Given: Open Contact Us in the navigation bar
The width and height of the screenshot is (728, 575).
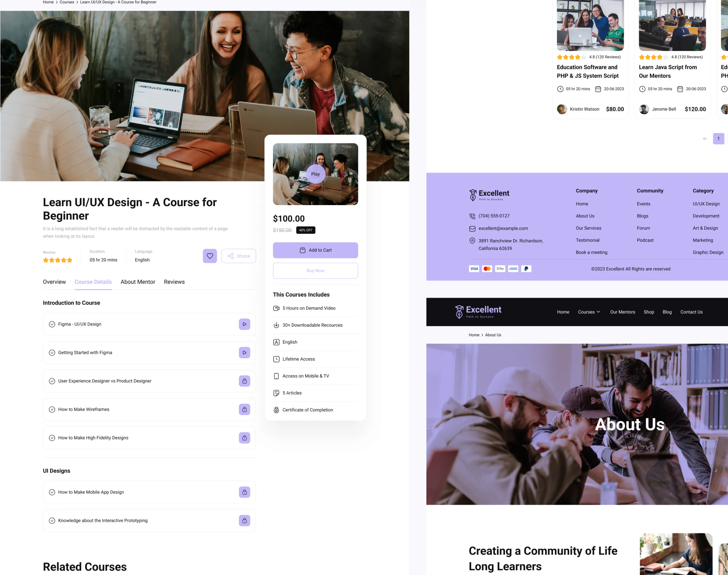Looking at the screenshot, I should click(x=691, y=312).
